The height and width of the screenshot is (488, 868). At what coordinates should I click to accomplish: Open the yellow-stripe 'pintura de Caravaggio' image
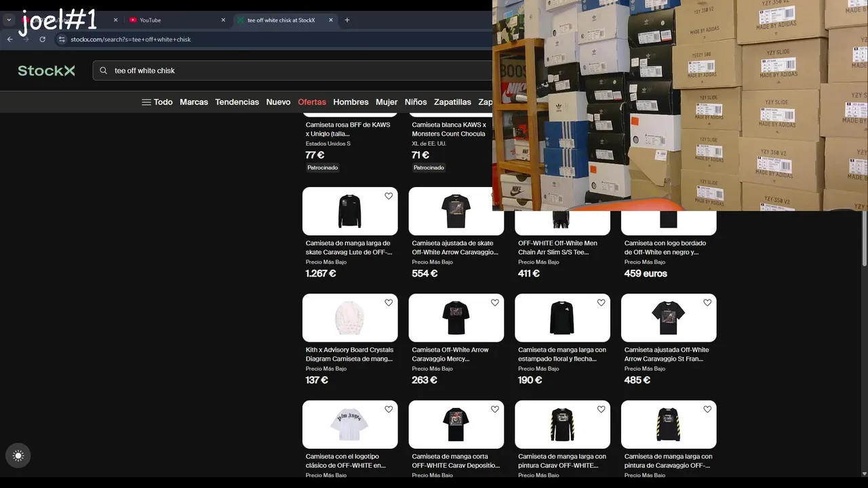point(669,424)
